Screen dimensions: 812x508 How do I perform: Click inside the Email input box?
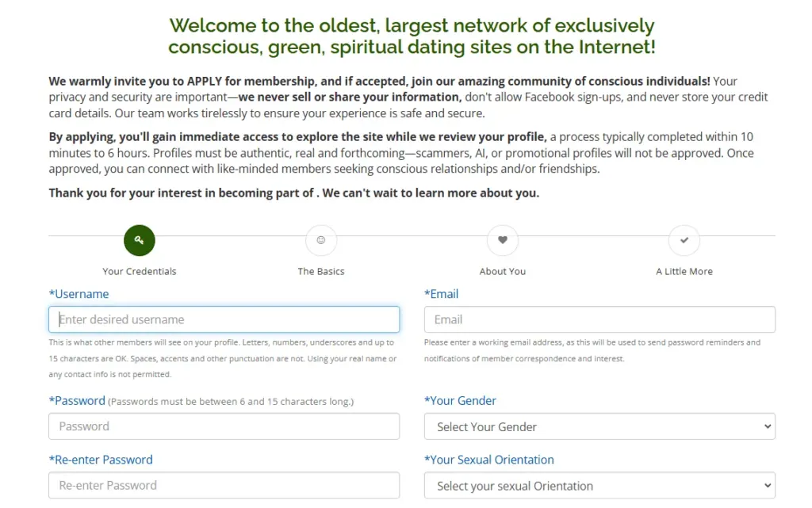pyautogui.click(x=599, y=319)
